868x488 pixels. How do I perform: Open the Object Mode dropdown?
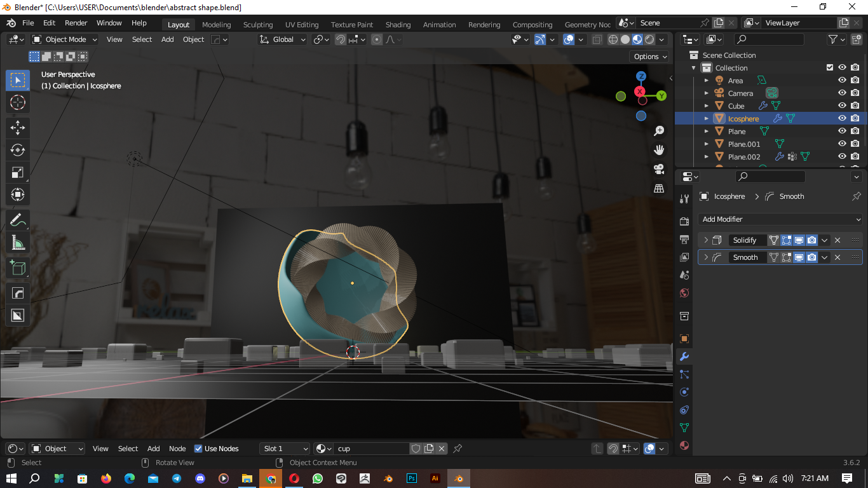65,39
